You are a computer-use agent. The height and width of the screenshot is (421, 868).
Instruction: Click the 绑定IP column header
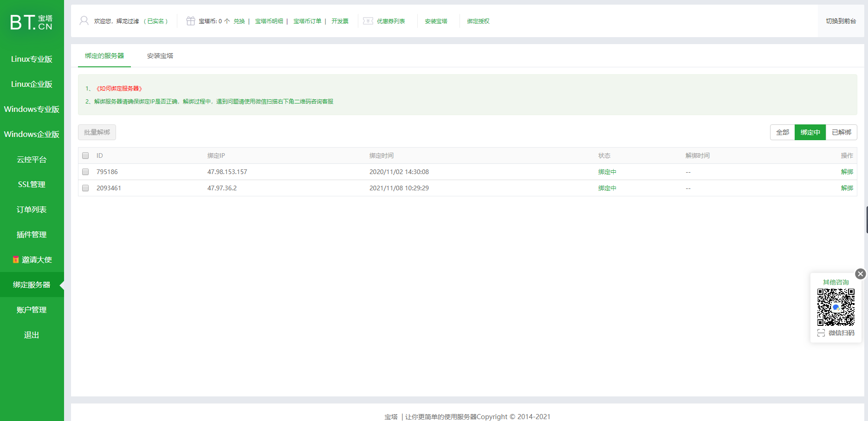(216, 155)
